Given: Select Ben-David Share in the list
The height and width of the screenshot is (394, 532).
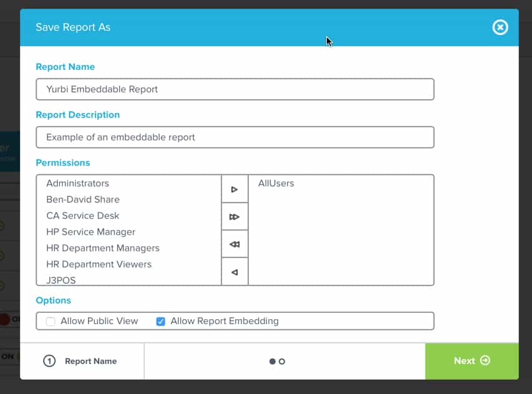Looking at the screenshot, I should (x=83, y=199).
